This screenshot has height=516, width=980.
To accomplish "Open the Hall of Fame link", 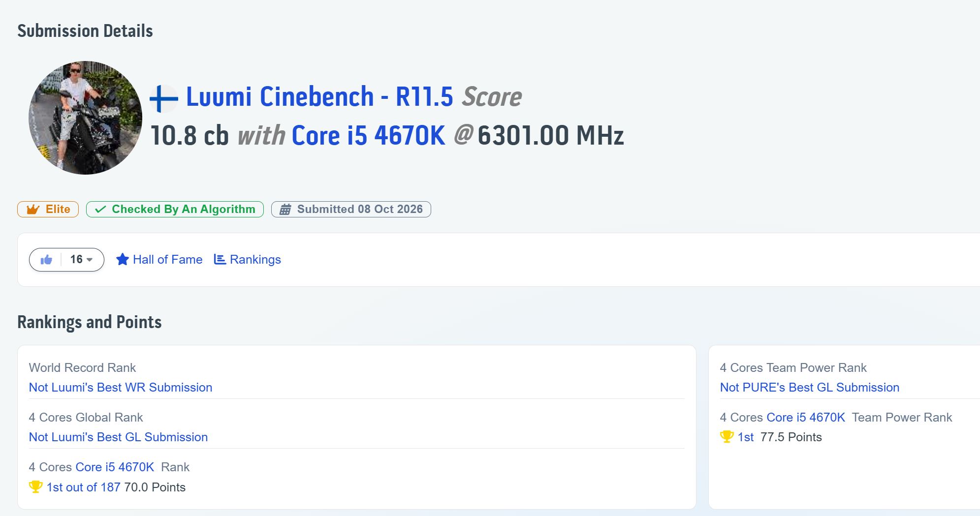I will [x=167, y=259].
